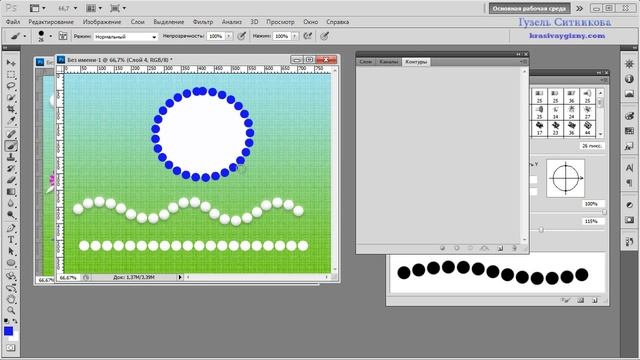The width and height of the screenshot is (640, 360).
Task: Select brush preset numbered 44
Action: click(x=587, y=128)
